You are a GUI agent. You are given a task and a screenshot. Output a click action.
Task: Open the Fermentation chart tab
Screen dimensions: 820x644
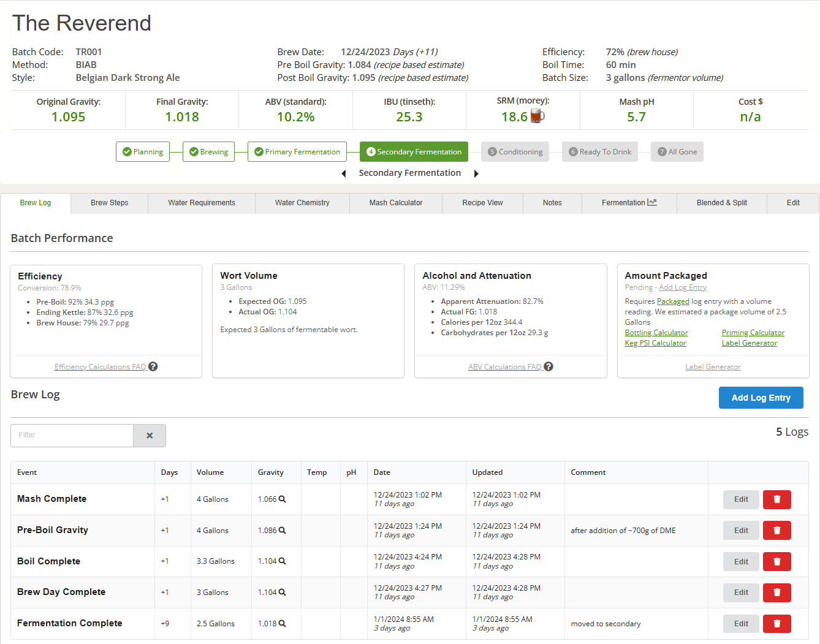(629, 203)
